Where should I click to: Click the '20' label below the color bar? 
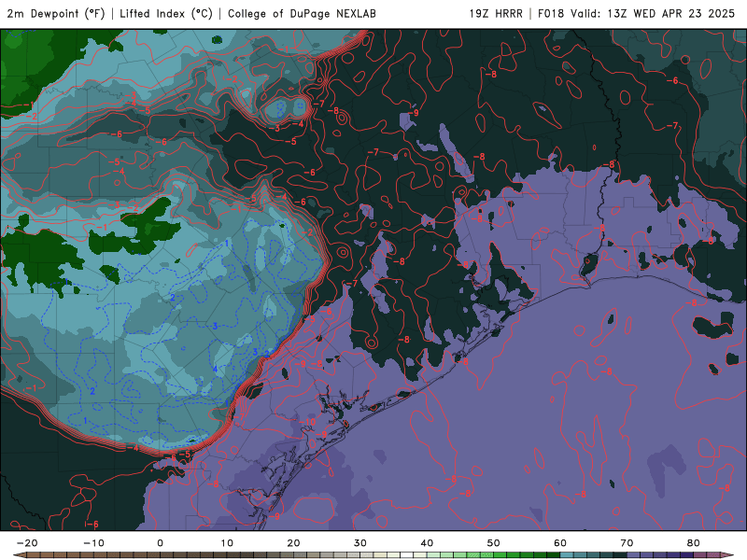click(x=293, y=543)
